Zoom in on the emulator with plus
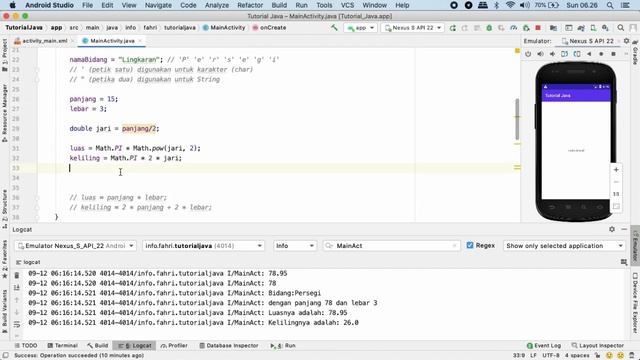This screenshot has height=360, width=640. tap(616, 169)
